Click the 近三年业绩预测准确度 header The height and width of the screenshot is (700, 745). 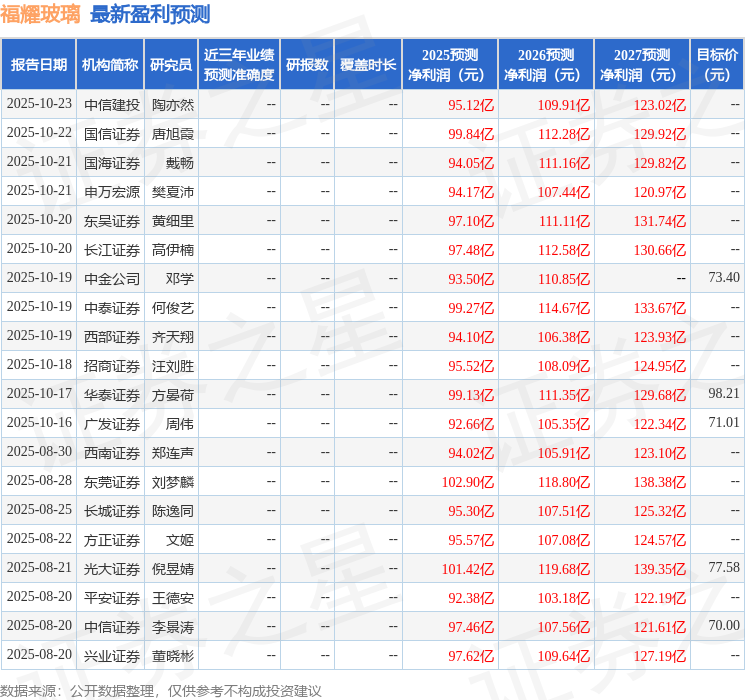click(238, 64)
